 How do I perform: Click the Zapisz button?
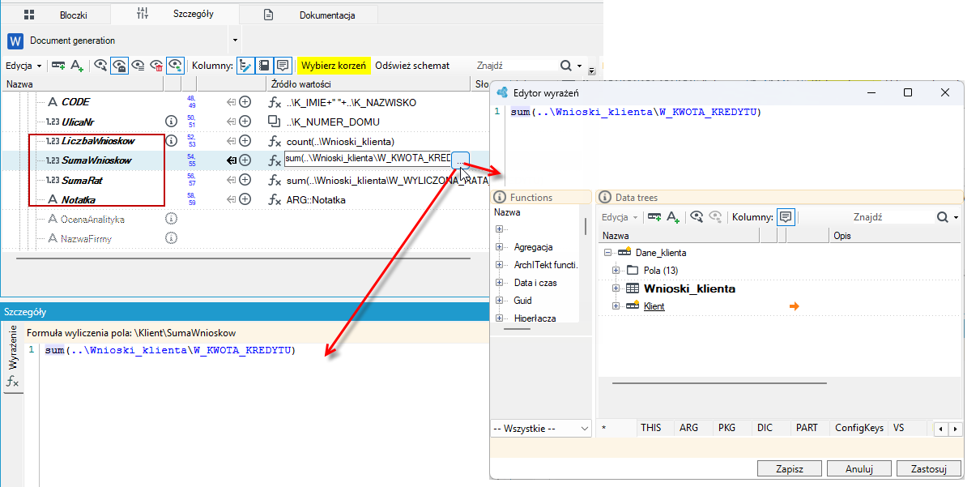(x=789, y=468)
